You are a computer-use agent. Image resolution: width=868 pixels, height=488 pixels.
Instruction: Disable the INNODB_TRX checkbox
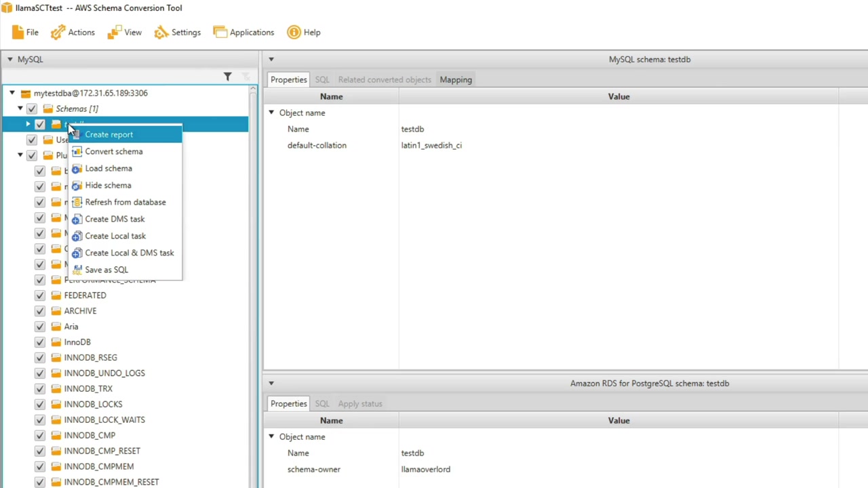(x=40, y=389)
